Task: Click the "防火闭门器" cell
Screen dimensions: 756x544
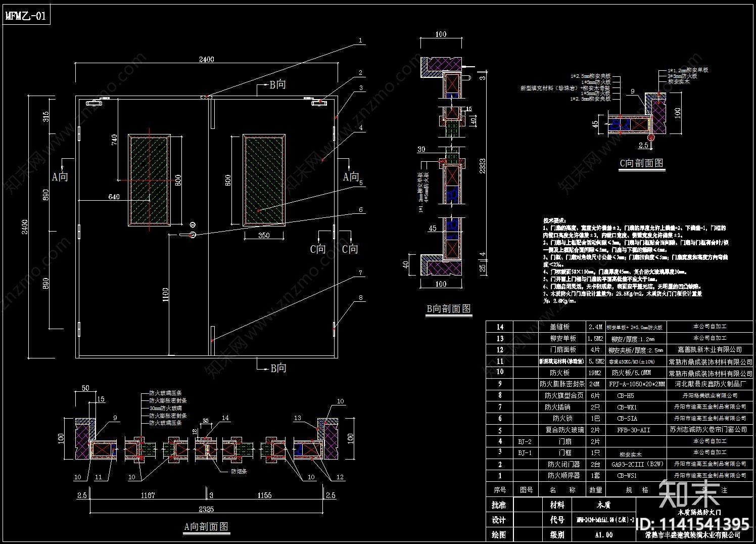Action: [x=563, y=464]
